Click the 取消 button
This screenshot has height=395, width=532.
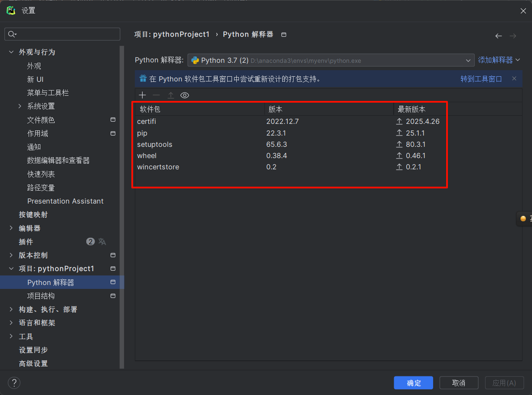(459, 383)
